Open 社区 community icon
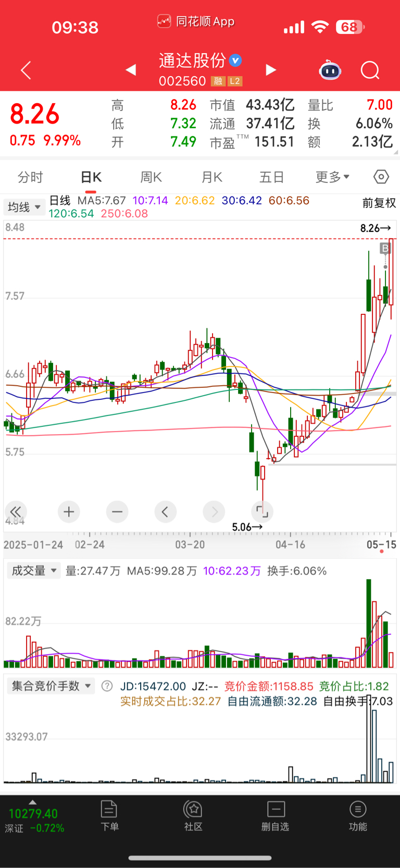Viewport: 400px width, 868px height. coord(193,816)
